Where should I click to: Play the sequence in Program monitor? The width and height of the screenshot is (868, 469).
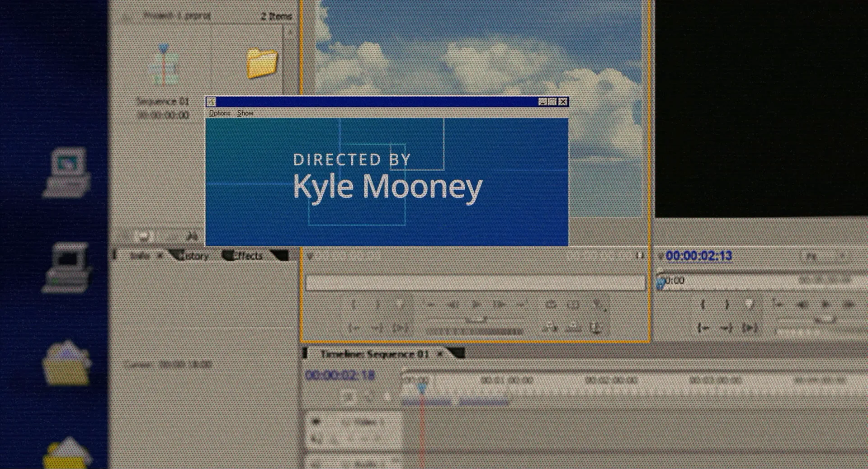[826, 305]
